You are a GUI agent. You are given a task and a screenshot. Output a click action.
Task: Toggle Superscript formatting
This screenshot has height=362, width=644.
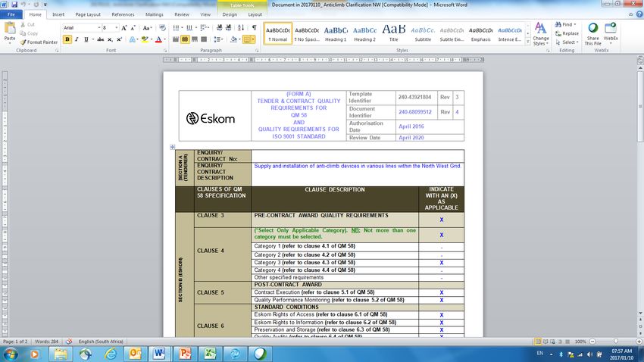(119, 39)
